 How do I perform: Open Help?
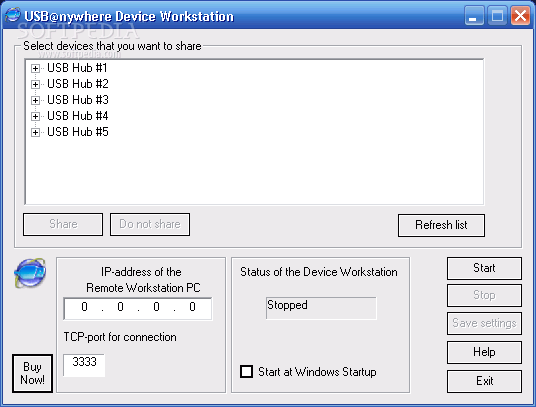click(x=484, y=352)
